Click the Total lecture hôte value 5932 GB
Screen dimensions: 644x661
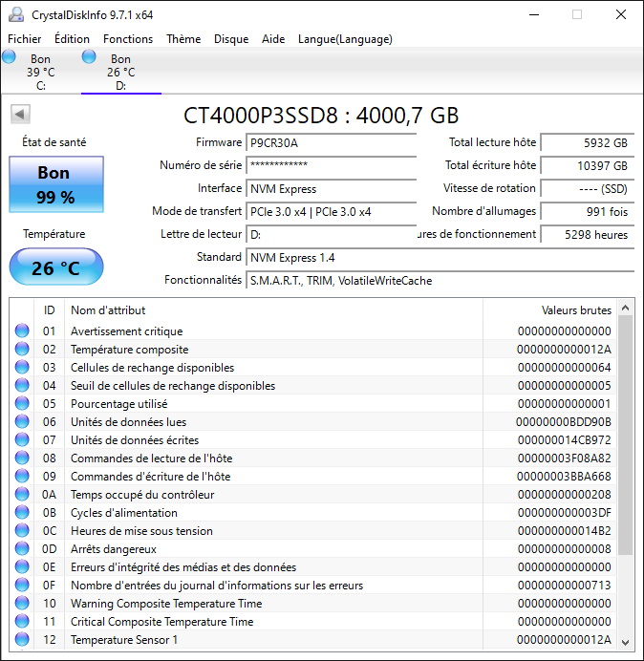[588, 143]
